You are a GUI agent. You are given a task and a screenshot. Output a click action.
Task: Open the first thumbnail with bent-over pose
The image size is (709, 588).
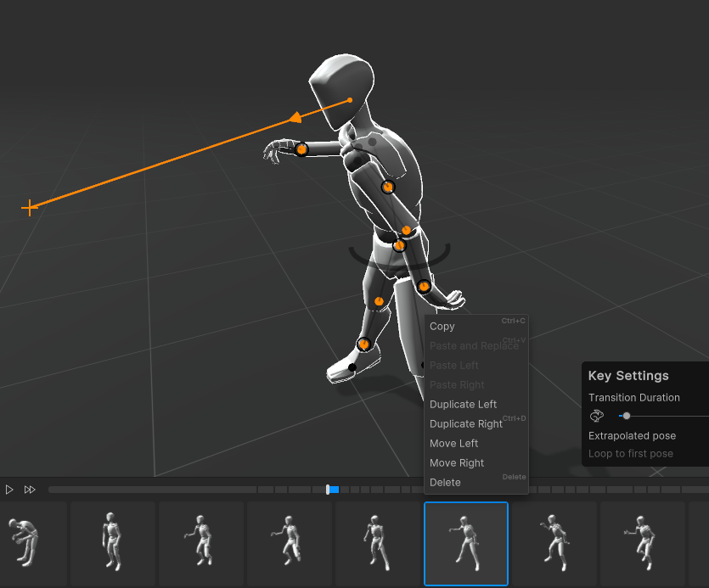tap(31, 544)
